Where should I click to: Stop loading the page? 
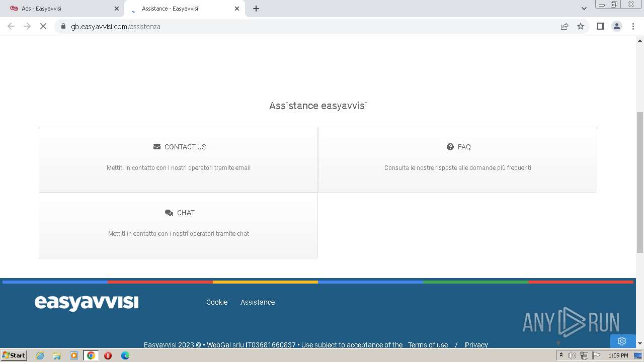pyautogui.click(x=43, y=26)
